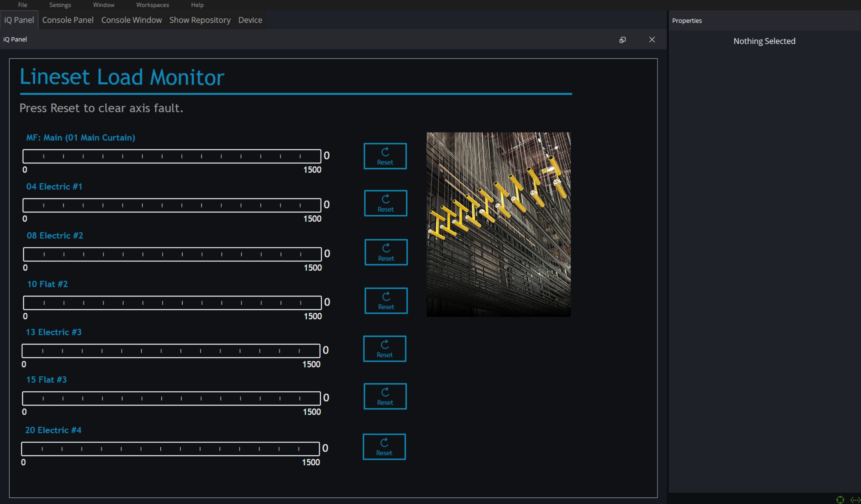Reset the 04 Electric #1 axis
Viewport: 861px width, 504px height.
tap(385, 203)
